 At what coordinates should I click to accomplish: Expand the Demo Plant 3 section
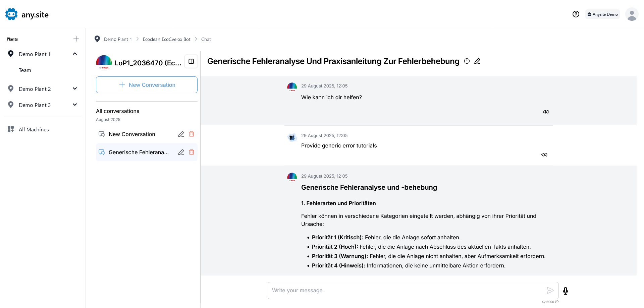75,105
